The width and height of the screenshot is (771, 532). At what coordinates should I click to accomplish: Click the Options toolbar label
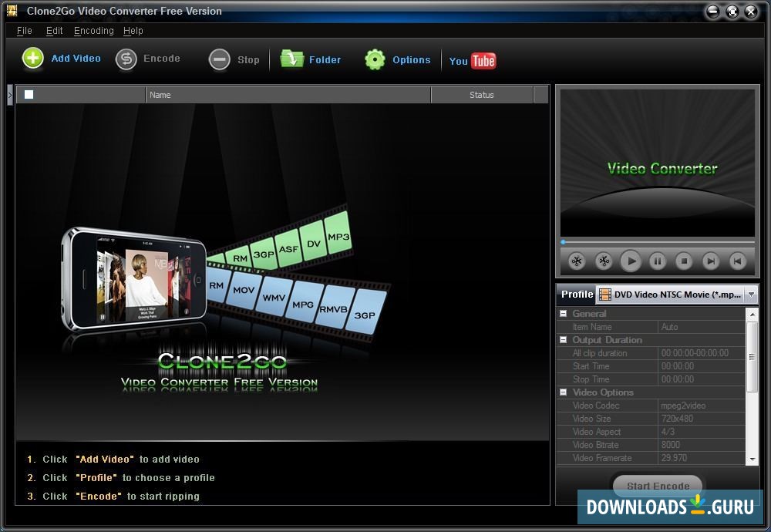[x=412, y=60]
